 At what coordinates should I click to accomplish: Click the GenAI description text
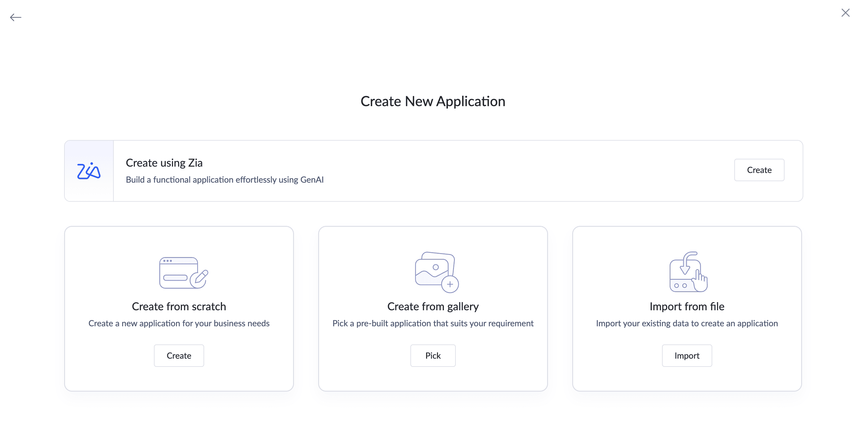pyautogui.click(x=224, y=180)
